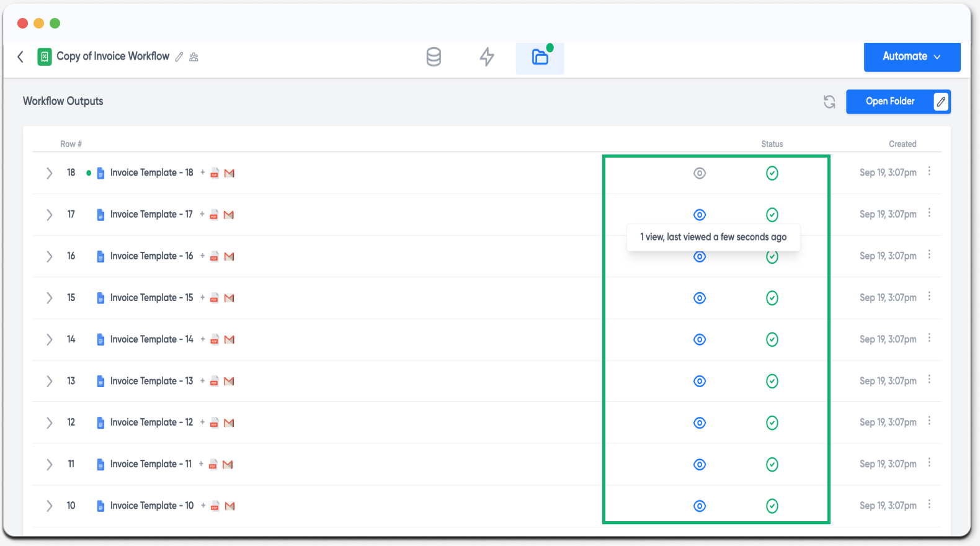This screenshot has height=546, width=980.
Task: Open the three-dot menu for row 10
Action: (x=929, y=504)
